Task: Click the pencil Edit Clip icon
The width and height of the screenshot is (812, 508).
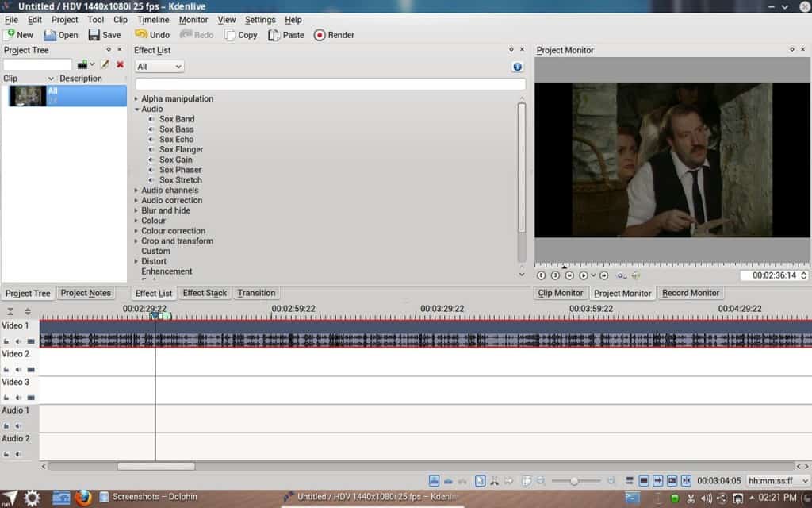Action: [105, 64]
